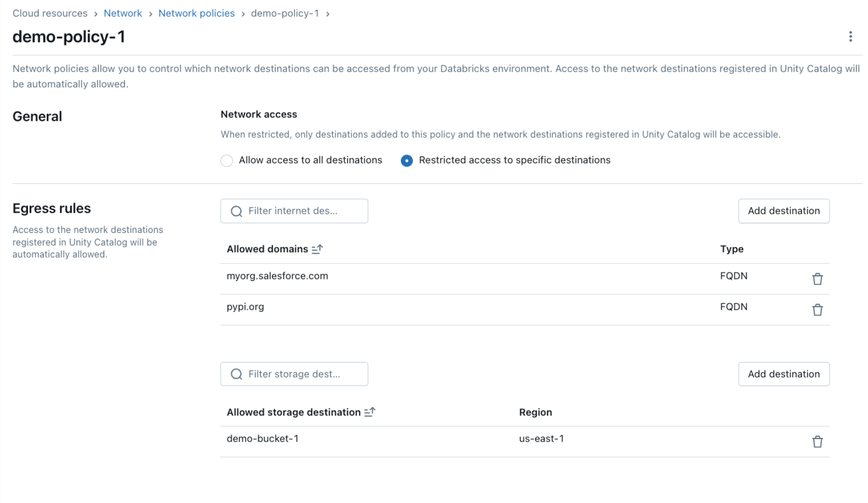Click search icon in storage destinations filter
This screenshot has width=868, height=503.
(x=237, y=374)
